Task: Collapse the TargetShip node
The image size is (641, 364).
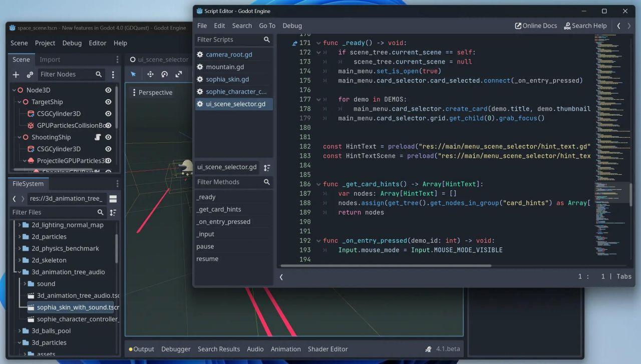Action: (19, 102)
